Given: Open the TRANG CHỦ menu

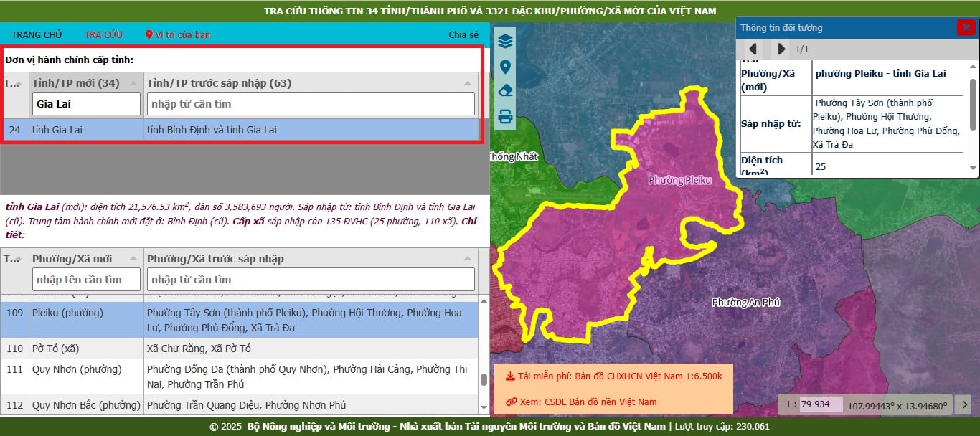Looking at the screenshot, I should [37, 34].
